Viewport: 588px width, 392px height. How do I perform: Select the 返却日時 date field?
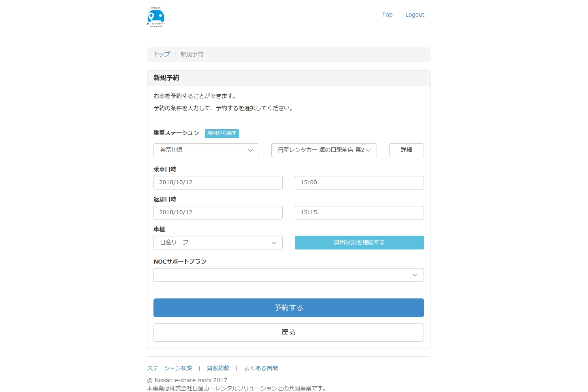point(218,213)
